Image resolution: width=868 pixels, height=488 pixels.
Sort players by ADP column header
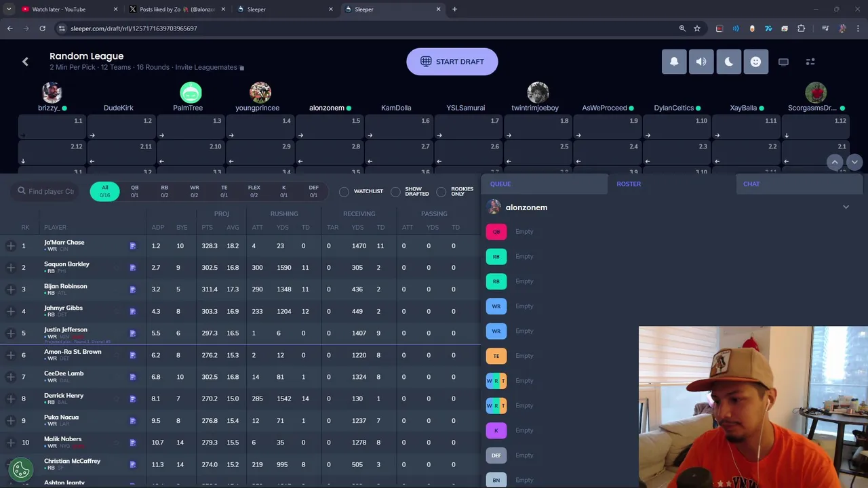coord(158,228)
